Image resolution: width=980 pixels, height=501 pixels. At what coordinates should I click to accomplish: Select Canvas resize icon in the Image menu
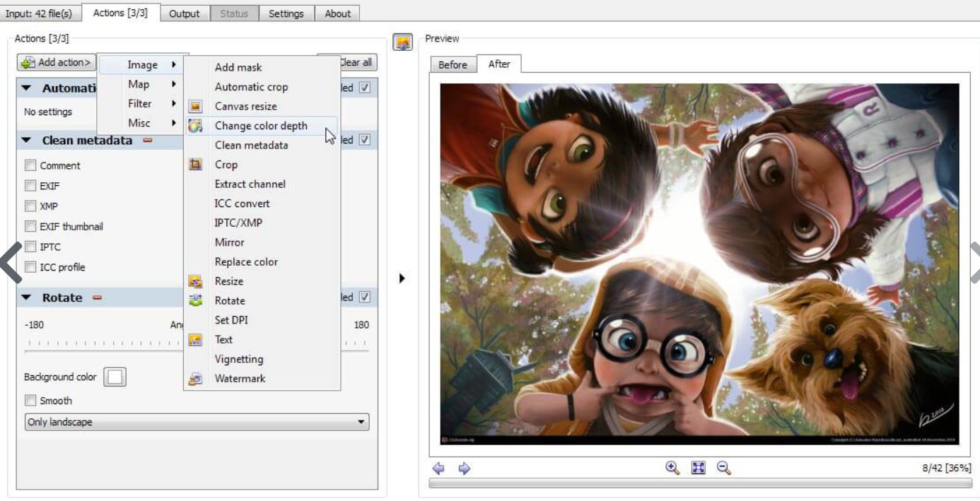pyautogui.click(x=196, y=107)
